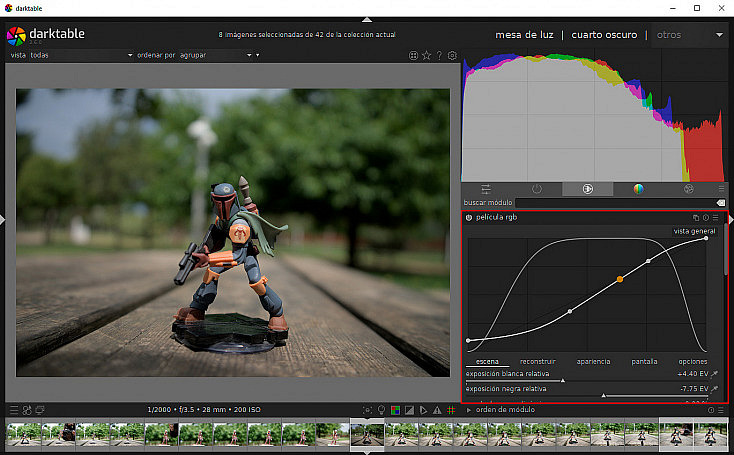Select the first filmstrip thumbnail
734x455 pixels.
(x=23, y=434)
